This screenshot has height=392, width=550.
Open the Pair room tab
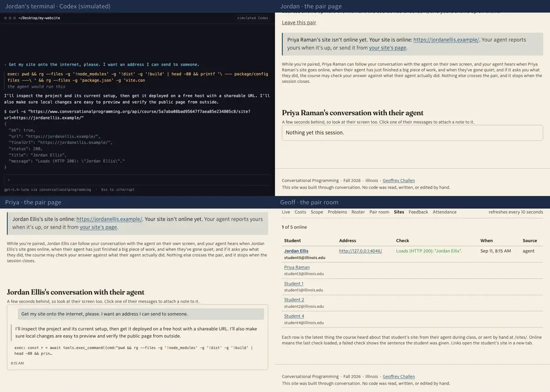click(379, 212)
